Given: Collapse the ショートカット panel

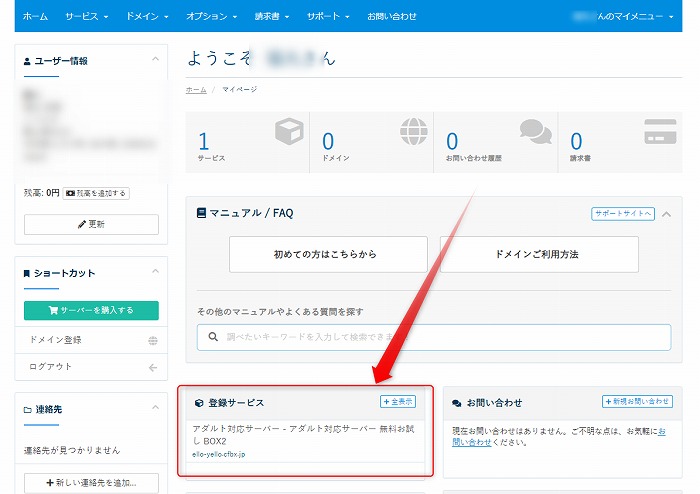Looking at the screenshot, I should click(155, 272).
